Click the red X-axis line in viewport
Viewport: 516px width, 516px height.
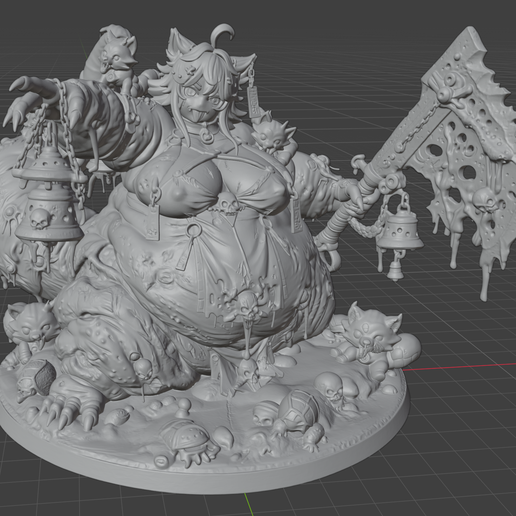tap(460, 366)
